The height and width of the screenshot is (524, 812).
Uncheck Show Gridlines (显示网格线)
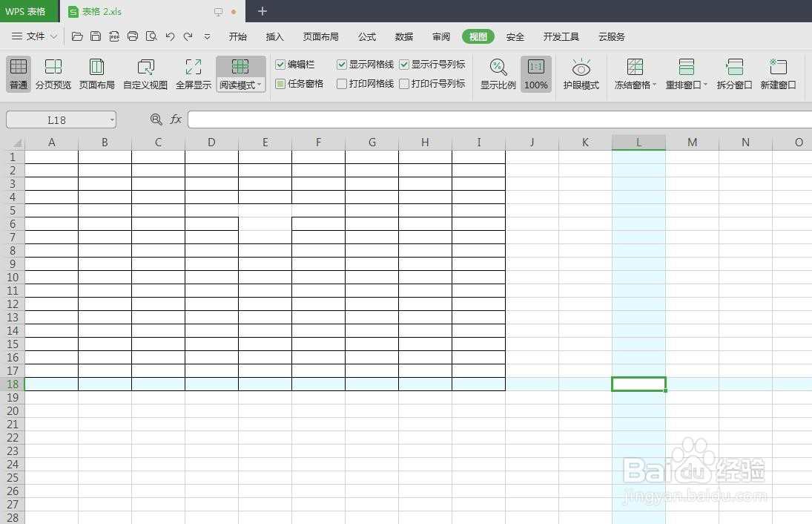point(342,65)
